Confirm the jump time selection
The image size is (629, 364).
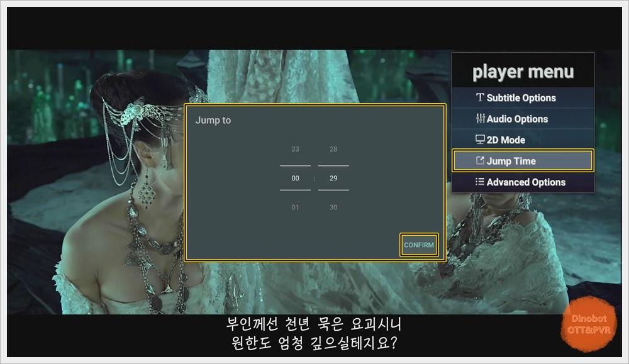click(419, 245)
